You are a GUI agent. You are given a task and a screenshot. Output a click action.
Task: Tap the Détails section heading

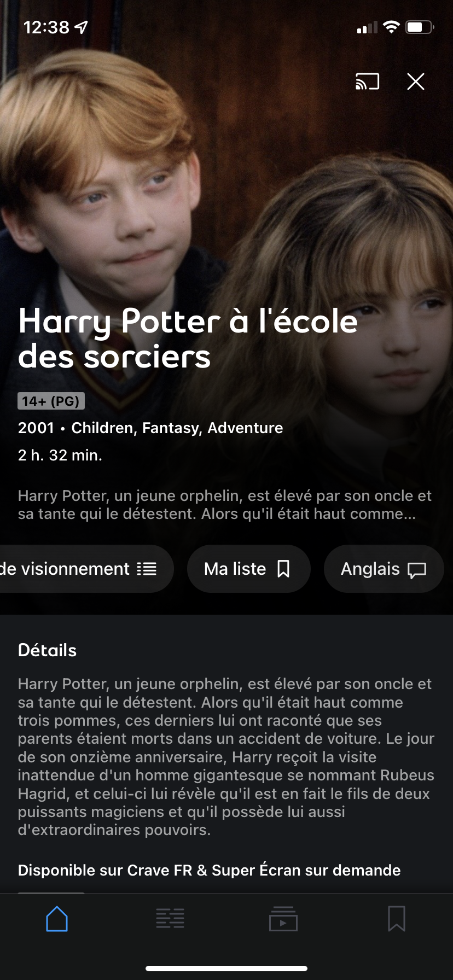coord(48,650)
